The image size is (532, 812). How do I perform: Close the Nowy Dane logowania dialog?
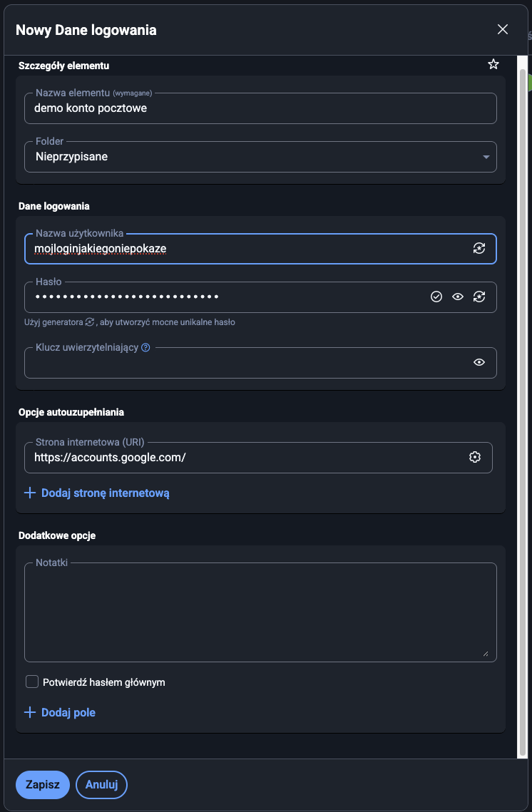[503, 29]
